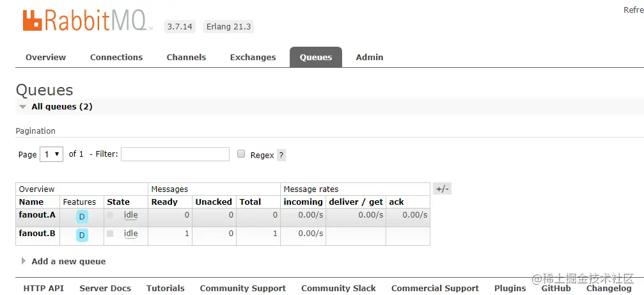Click the Erlang 21.3 badge
The image size is (644, 295).
click(x=229, y=27)
